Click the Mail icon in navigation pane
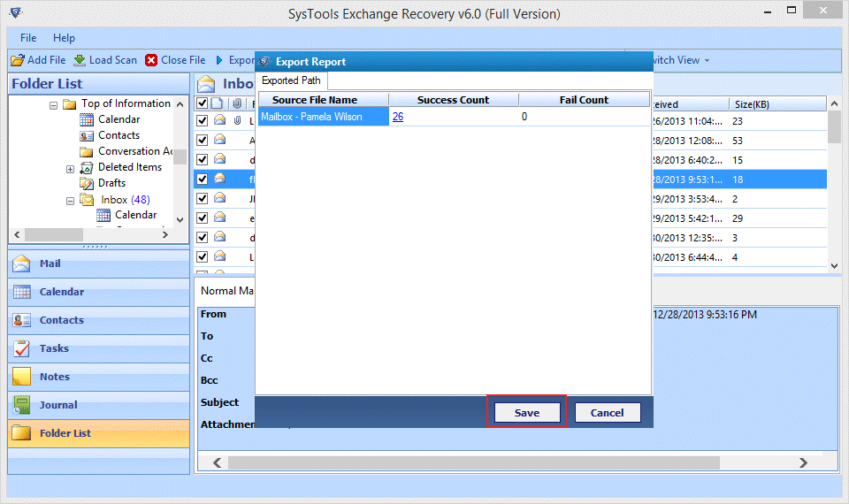Viewport: 849px width, 504px height. pyautogui.click(x=21, y=263)
